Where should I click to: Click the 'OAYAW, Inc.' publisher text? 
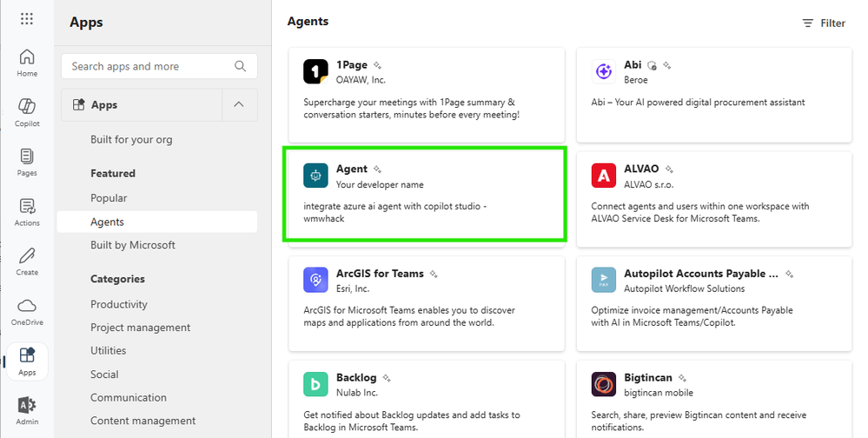[x=361, y=80]
